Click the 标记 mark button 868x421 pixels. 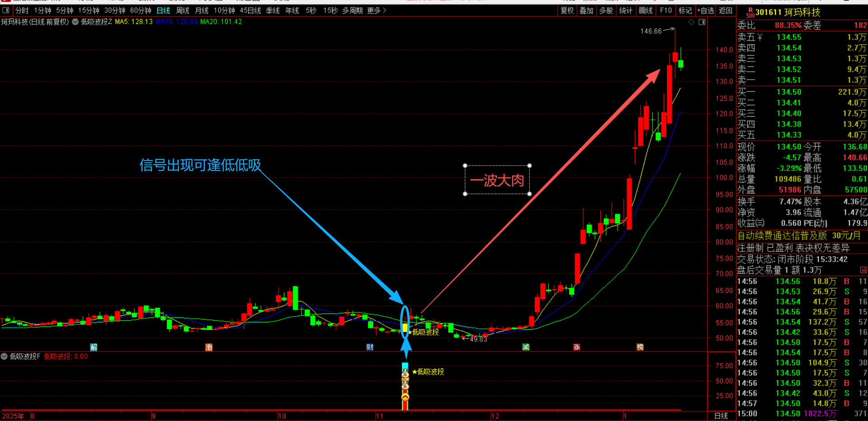click(x=685, y=10)
